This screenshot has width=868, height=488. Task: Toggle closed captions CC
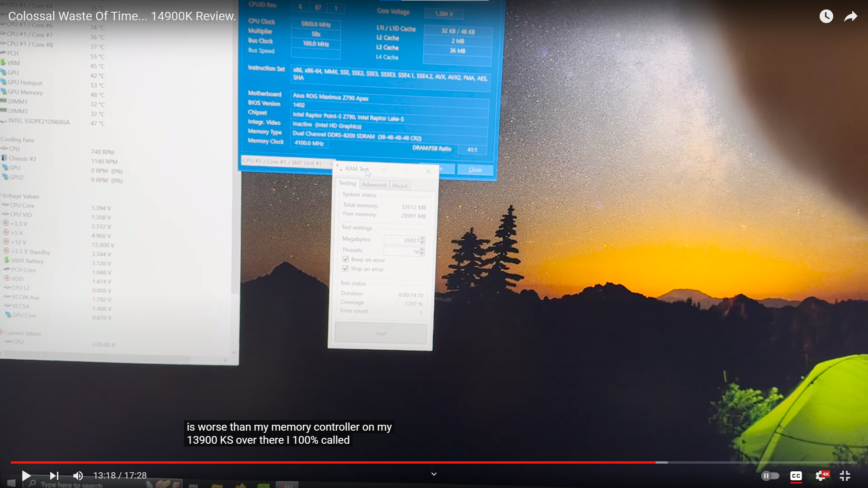coord(796,476)
